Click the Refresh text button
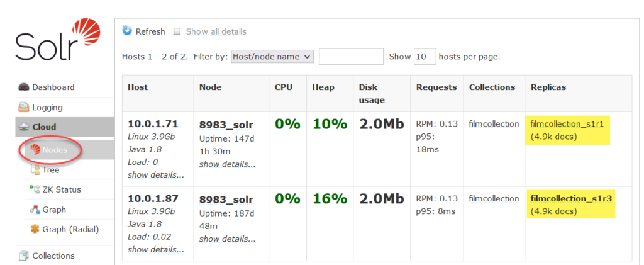Screen dimensions: 644x265 pyautogui.click(x=150, y=31)
